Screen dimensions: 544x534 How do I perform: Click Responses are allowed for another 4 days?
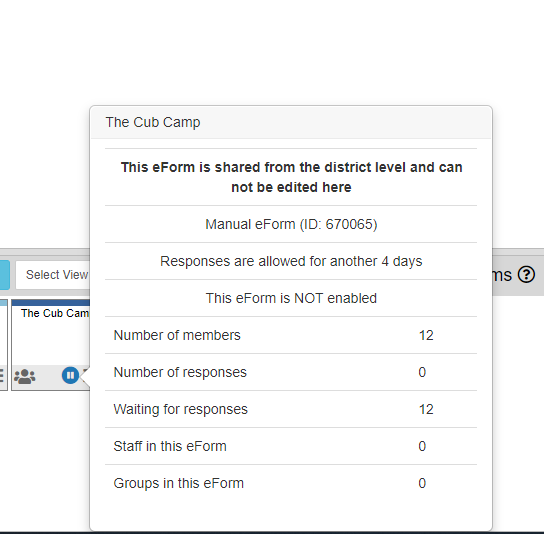(291, 261)
